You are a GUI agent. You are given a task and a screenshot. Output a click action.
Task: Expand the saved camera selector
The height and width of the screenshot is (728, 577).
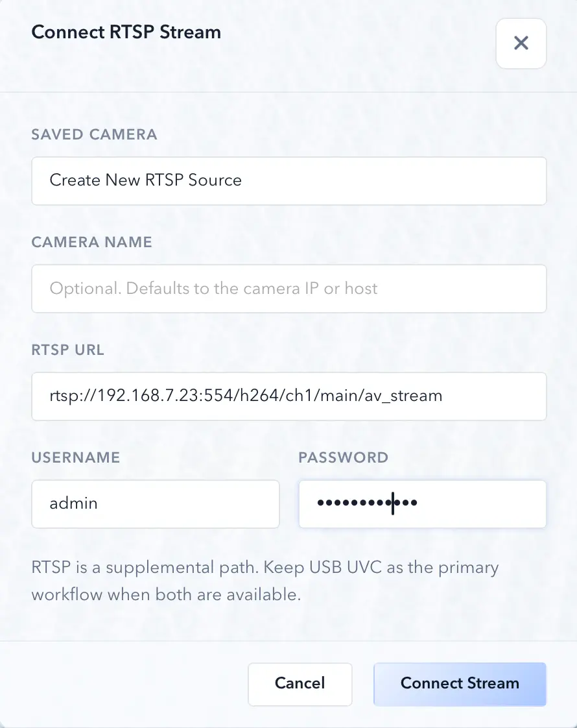pos(288,181)
